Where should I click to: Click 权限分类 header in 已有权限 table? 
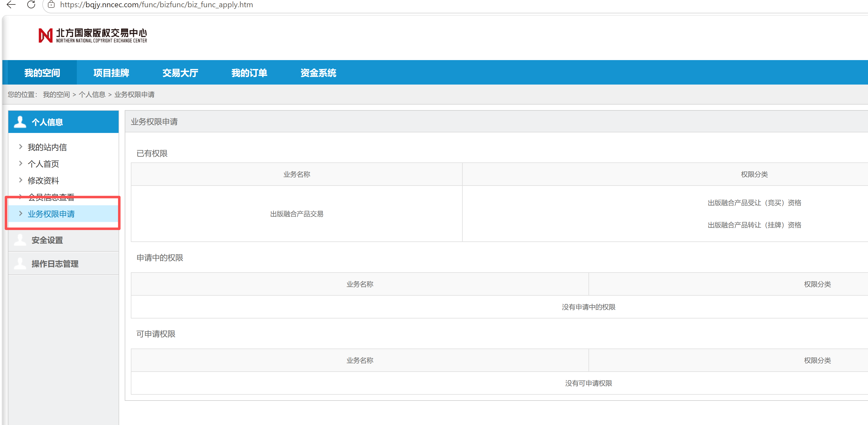pyautogui.click(x=754, y=174)
